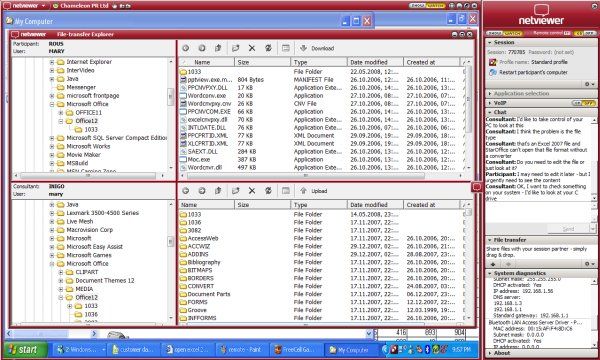Screen dimensions: 600x360
Task: Sort participant list by Name column
Action: coord(207,62)
